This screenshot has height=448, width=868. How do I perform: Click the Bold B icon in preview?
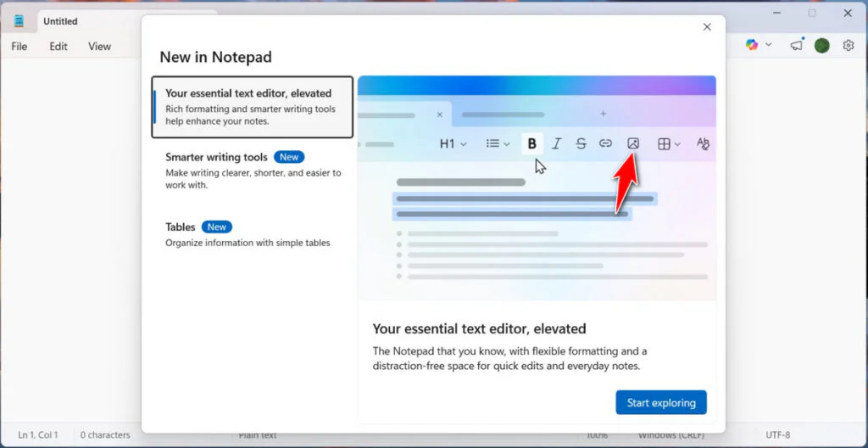[532, 144]
